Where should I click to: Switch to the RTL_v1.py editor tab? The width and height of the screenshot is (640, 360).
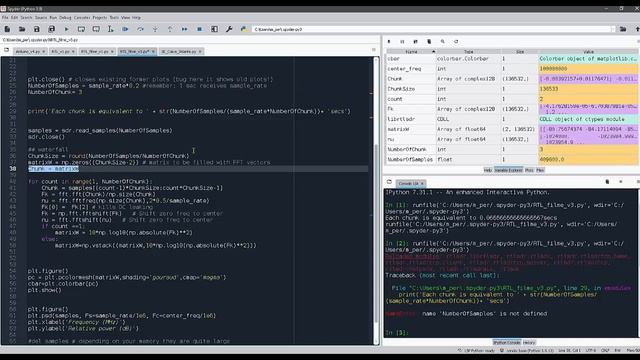62,51
